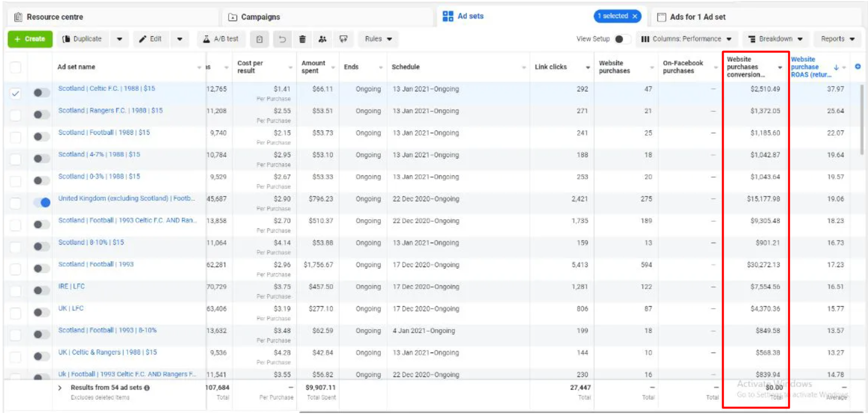This screenshot has height=414, width=868.
Task: Click the info icon beside Results from 54 ad sets
Action: [147, 388]
